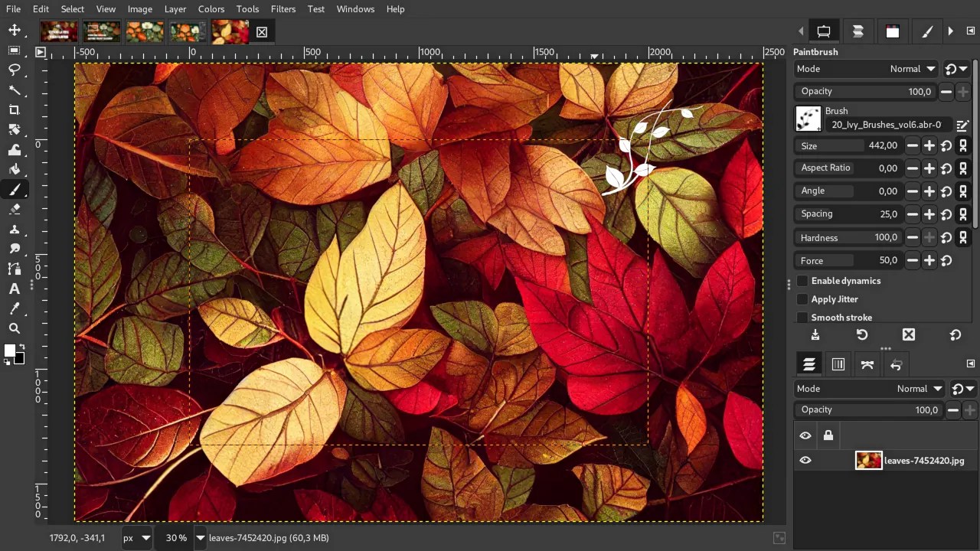Switch to the Undo History tab
980x551 pixels.
[896, 364]
